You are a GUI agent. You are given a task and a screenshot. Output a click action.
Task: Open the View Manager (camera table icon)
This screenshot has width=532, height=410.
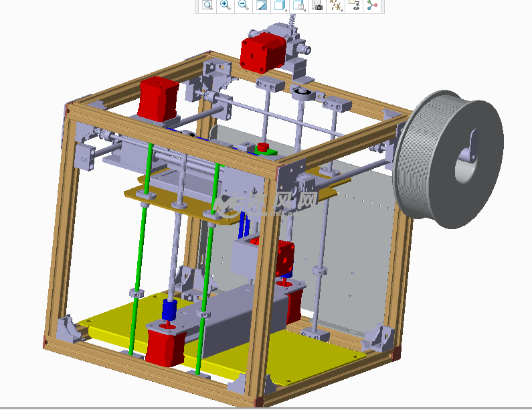point(317,5)
